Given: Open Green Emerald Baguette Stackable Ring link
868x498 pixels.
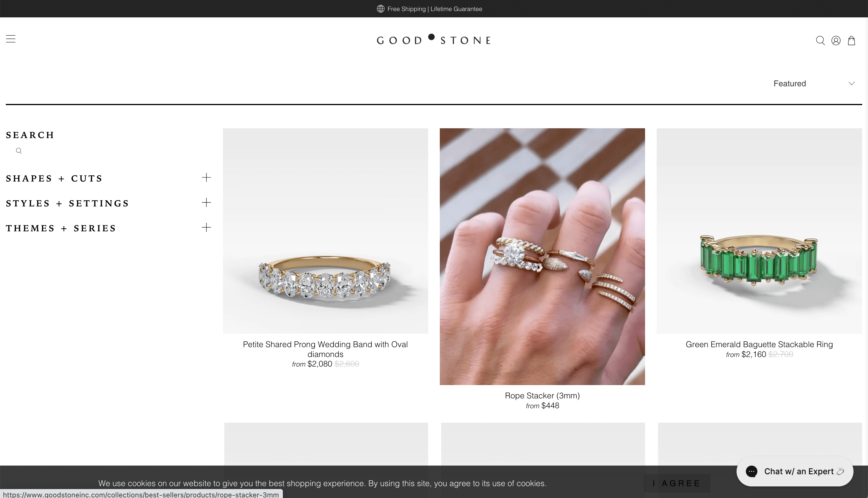Looking at the screenshot, I should click(759, 344).
